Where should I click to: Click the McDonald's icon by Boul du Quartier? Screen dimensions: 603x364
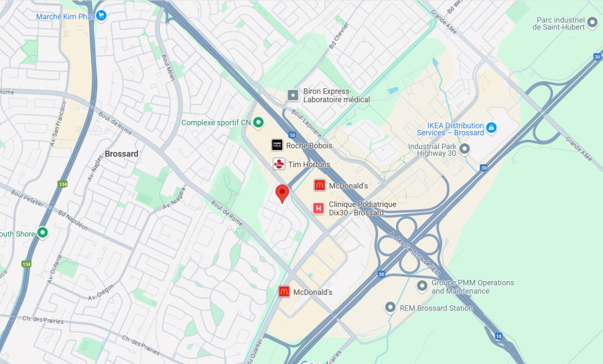coord(284,292)
